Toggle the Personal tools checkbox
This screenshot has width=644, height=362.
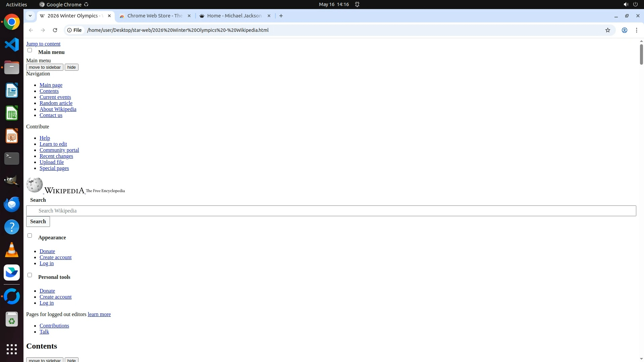[30, 275]
